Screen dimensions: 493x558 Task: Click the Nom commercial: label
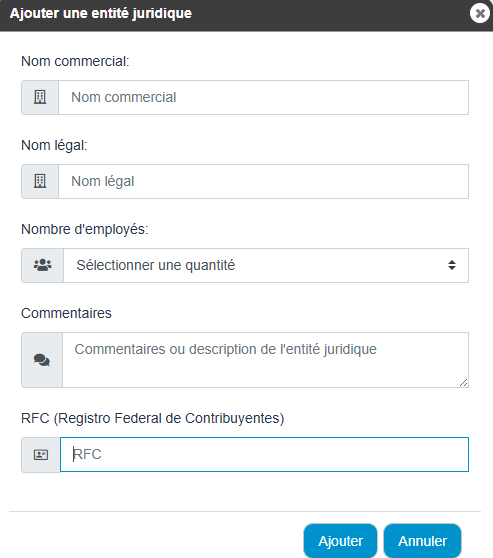(x=75, y=61)
